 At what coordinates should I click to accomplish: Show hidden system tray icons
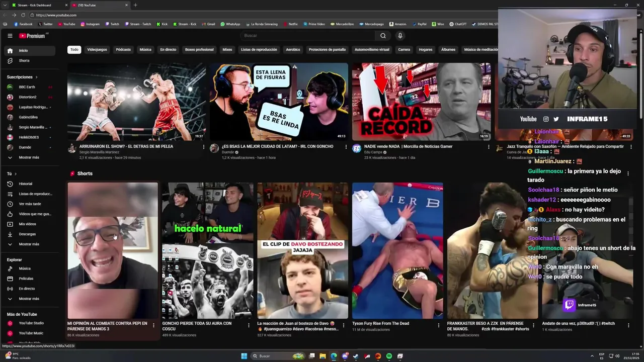[x=592, y=356]
